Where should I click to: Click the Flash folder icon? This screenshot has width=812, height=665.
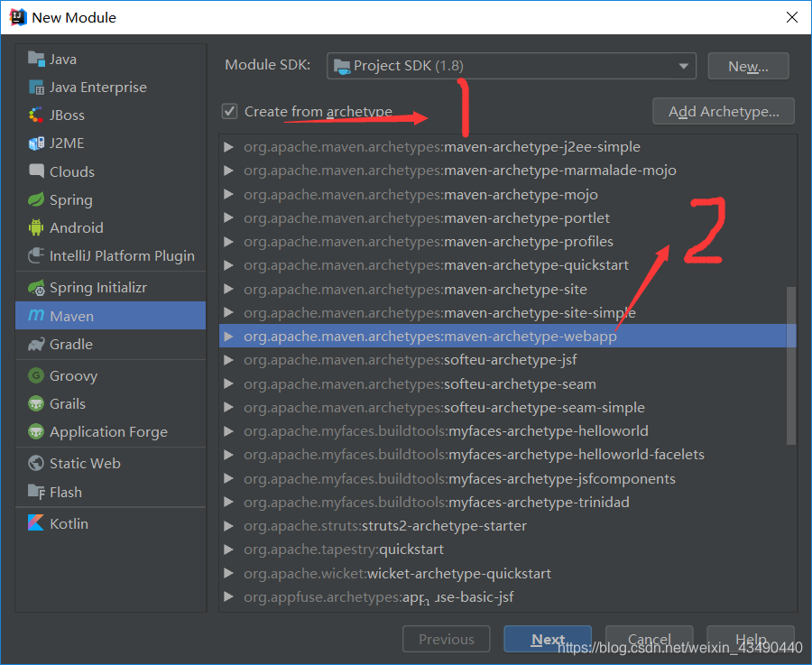(x=36, y=492)
